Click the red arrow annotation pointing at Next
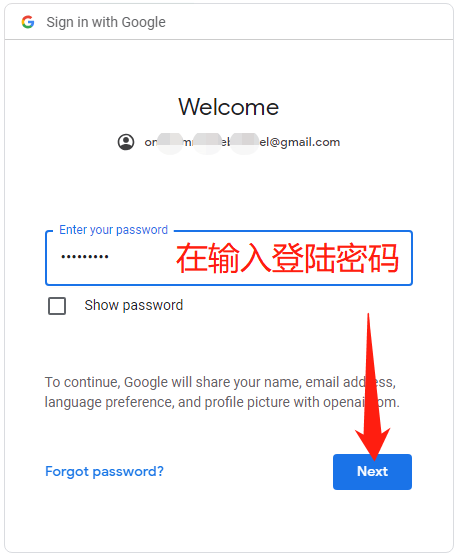Viewport: 457px width, 555px height. click(x=372, y=387)
